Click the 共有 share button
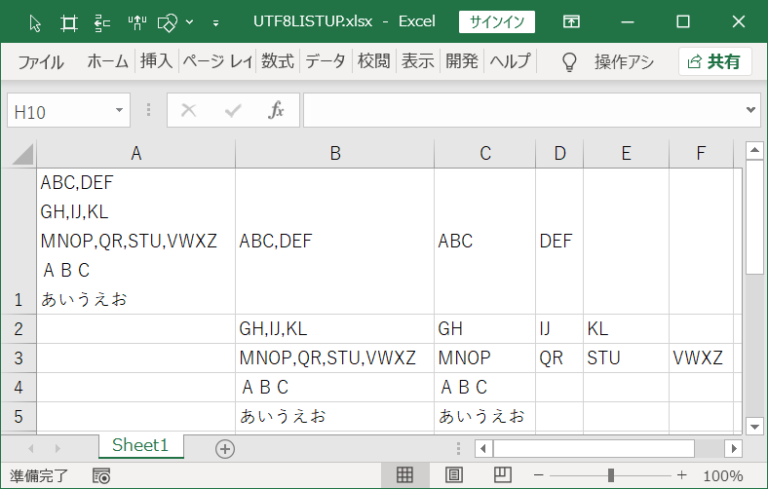Image resolution: width=768 pixels, height=489 pixels. [715, 62]
